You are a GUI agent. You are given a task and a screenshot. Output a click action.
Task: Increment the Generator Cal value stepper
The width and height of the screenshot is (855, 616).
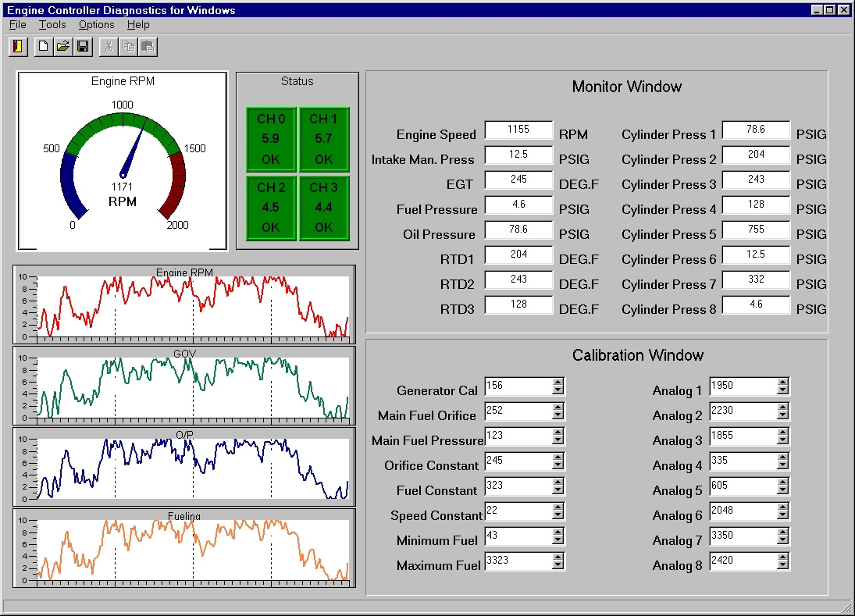click(558, 383)
